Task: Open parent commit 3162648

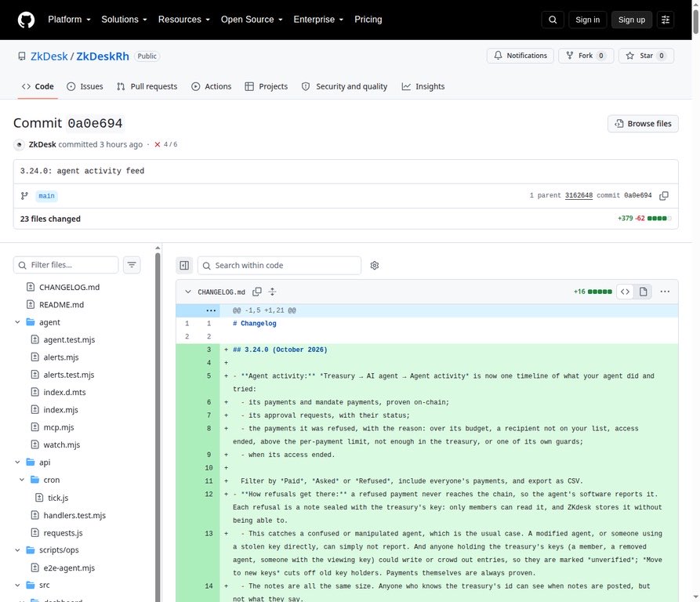Action: 578,195
